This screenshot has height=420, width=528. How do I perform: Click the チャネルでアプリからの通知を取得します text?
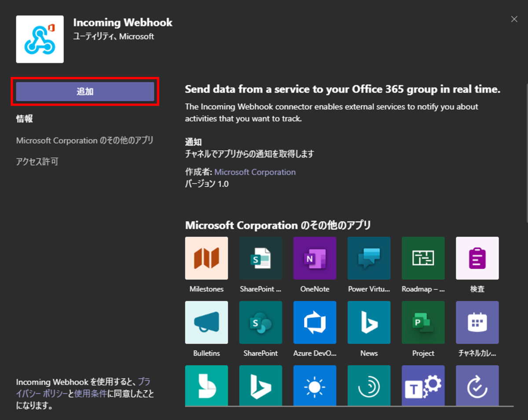(249, 154)
